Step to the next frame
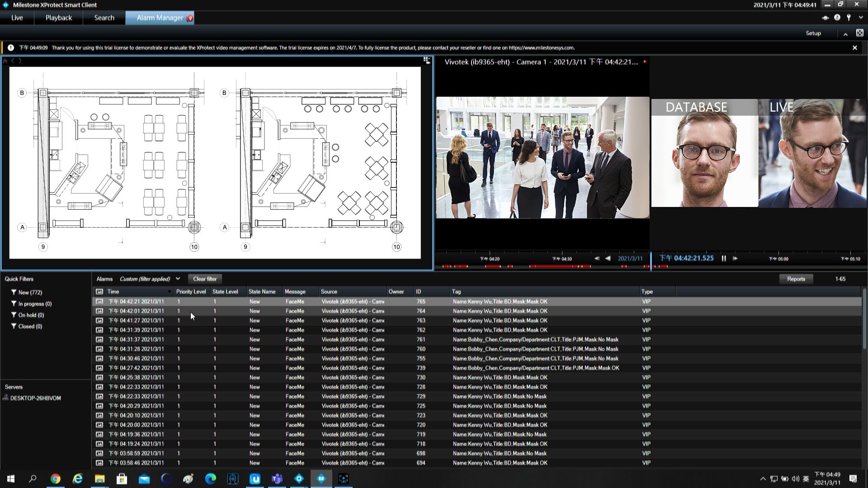The height and width of the screenshot is (488, 868). (x=735, y=258)
